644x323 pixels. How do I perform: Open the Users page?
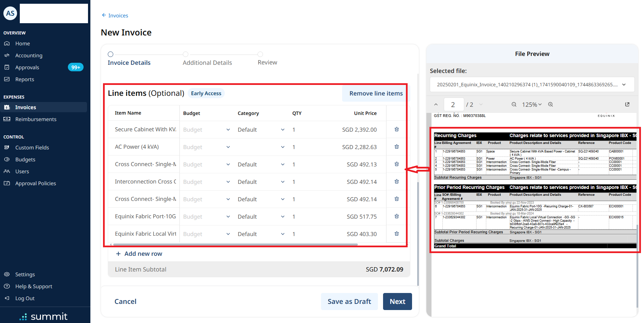pos(22,172)
